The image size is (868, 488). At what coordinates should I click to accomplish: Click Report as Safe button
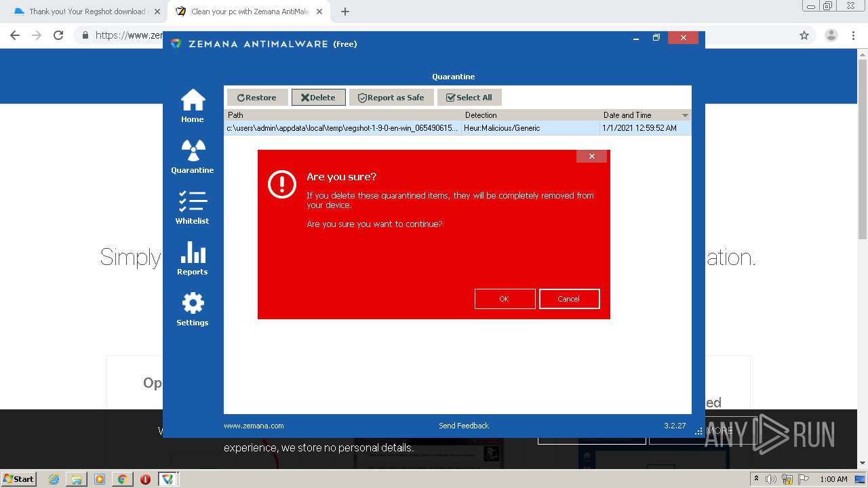point(391,98)
